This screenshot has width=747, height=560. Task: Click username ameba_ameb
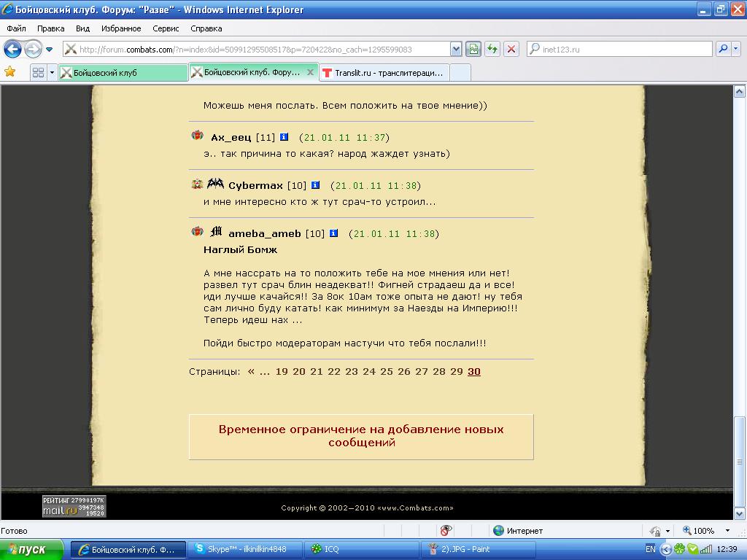[x=264, y=234]
